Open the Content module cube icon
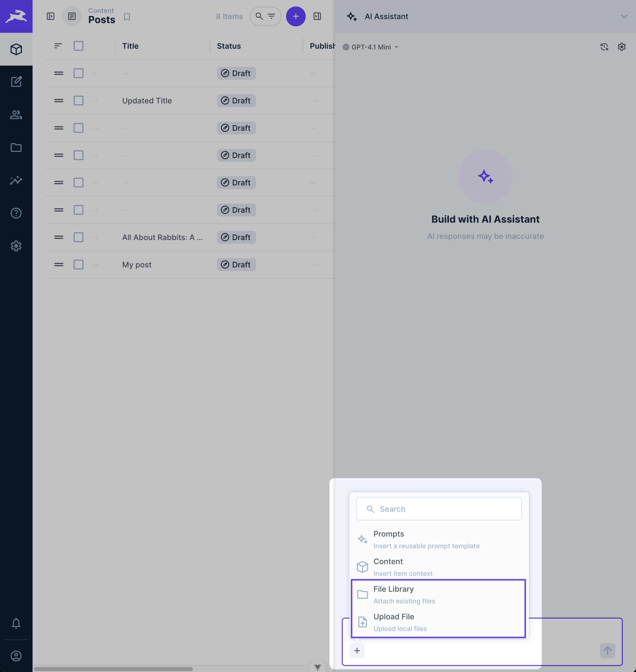 pos(16,49)
